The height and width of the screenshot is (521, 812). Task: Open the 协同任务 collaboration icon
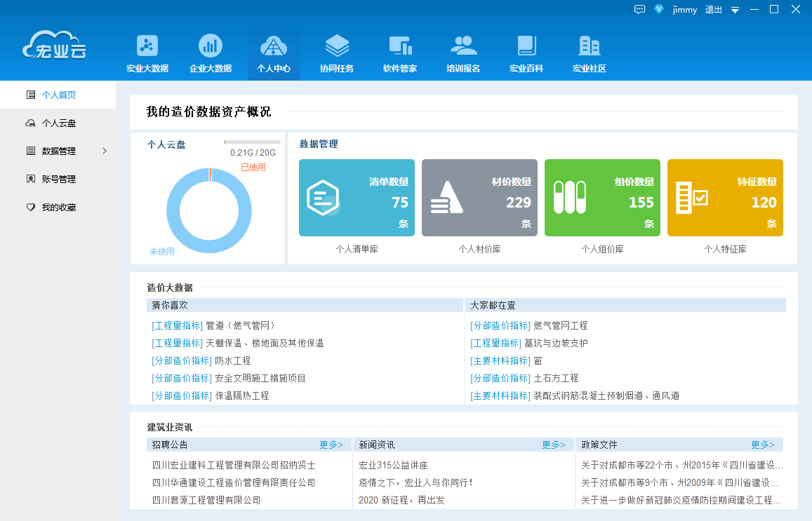point(337,53)
